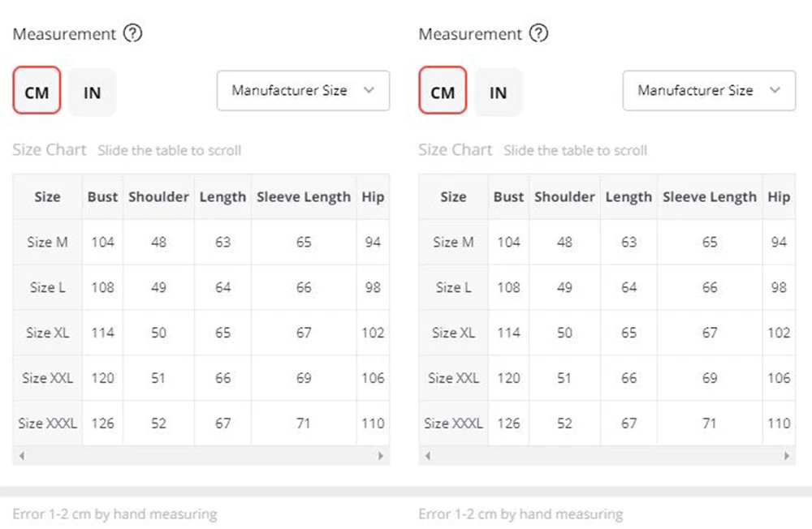Image resolution: width=812 pixels, height=529 pixels.
Task: Click the help icon beside the right Measurement heading
Action: [538, 34]
